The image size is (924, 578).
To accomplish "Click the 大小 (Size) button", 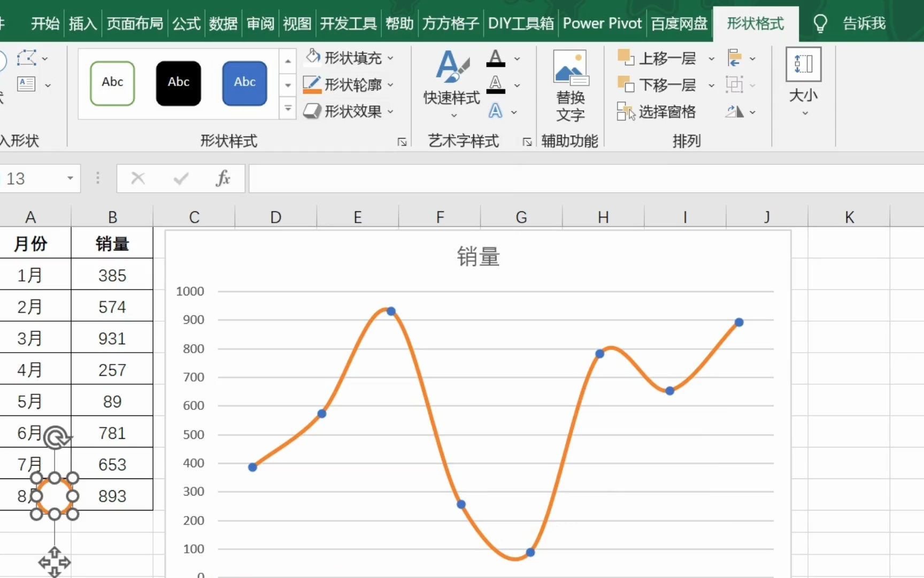I will coord(803,83).
